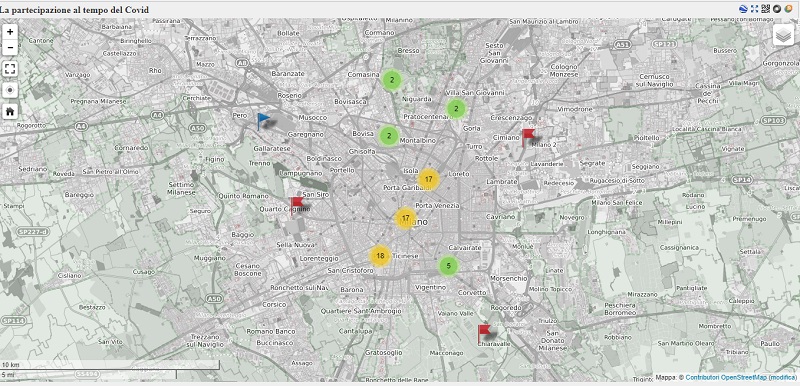This screenshot has width=800, height=386.
Task: Click the blue expand-arrows icon in header
Action: point(755,8)
